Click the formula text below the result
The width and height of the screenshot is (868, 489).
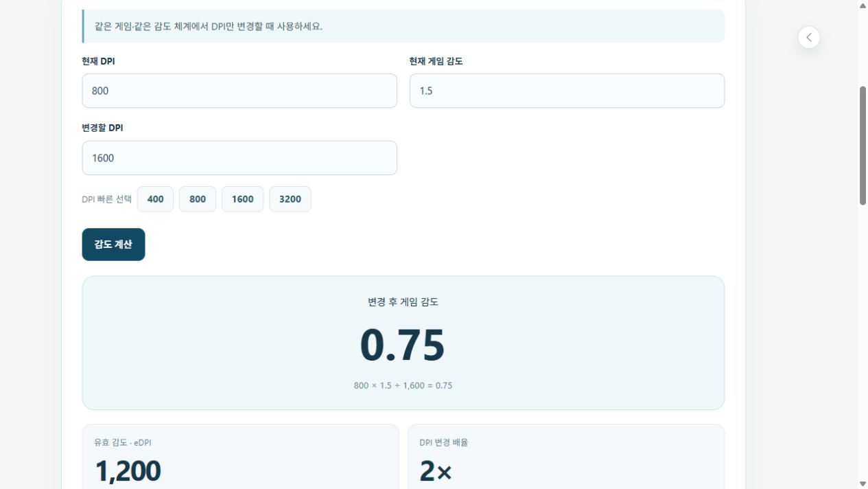point(403,385)
